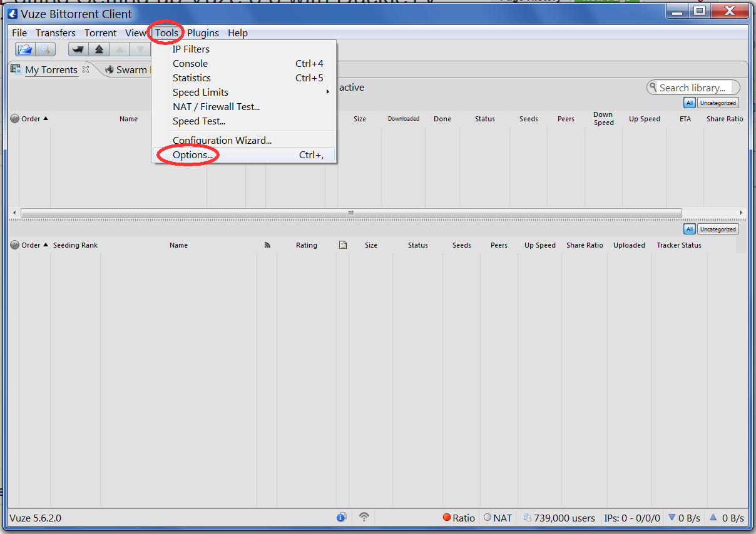The height and width of the screenshot is (534, 756).
Task: Toggle the lower All category filter button
Action: coord(689,229)
